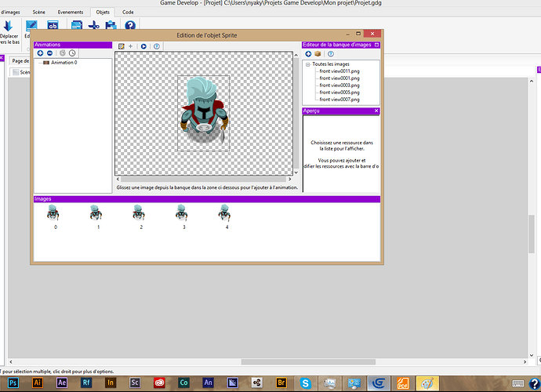Open help from the ribbon question mark

pyautogui.click(x=130, y=25)
